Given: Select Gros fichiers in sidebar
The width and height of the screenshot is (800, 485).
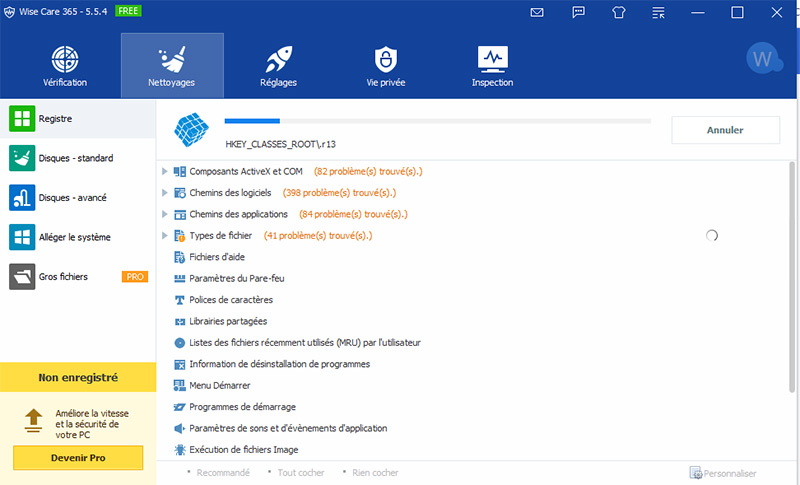Looking at the screenshot, I should coord(78,276).
